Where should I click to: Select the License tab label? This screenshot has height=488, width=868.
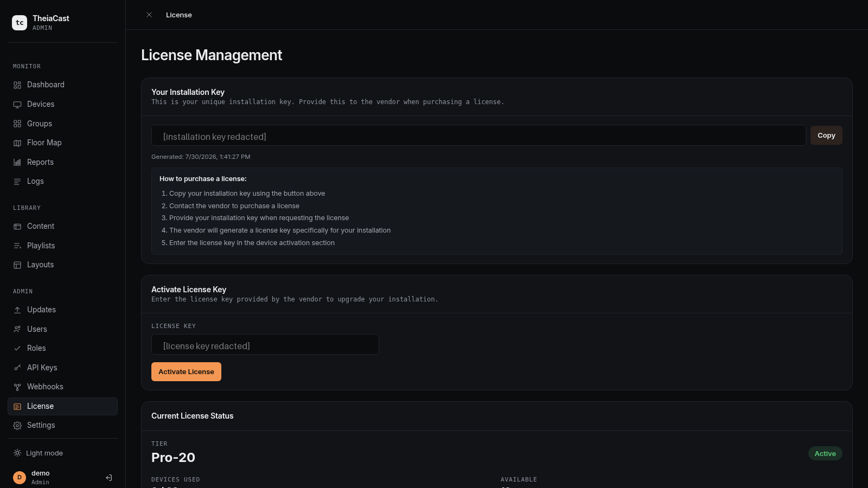click(179, 15)
